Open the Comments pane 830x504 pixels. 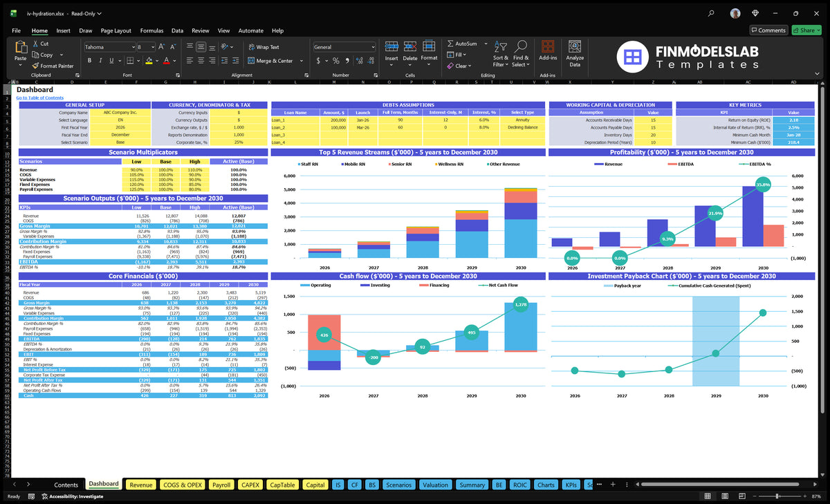pyautogui.click(x=768, y=30)
